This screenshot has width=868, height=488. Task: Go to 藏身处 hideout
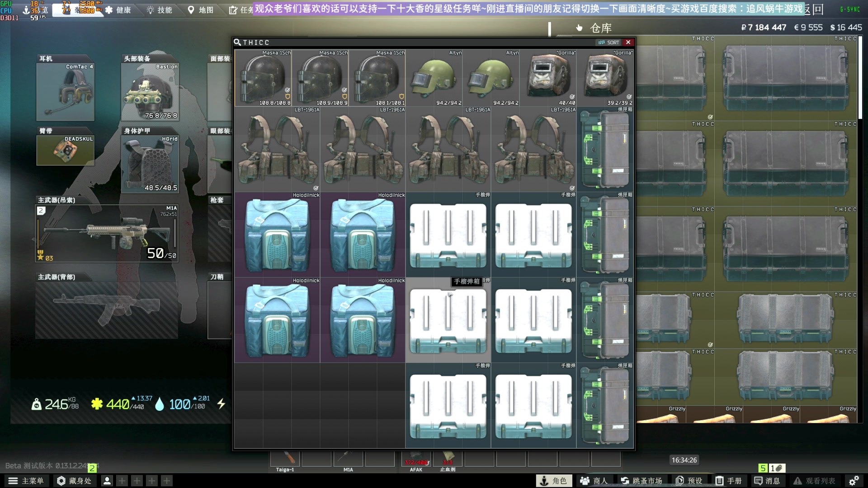(75, 481)
